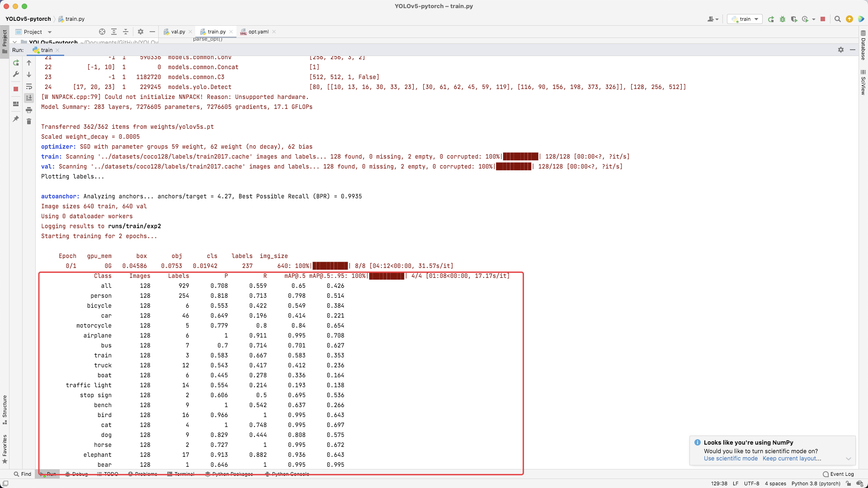Print the console output
Screen dimensions: 868x488
(x=29, y=110)
